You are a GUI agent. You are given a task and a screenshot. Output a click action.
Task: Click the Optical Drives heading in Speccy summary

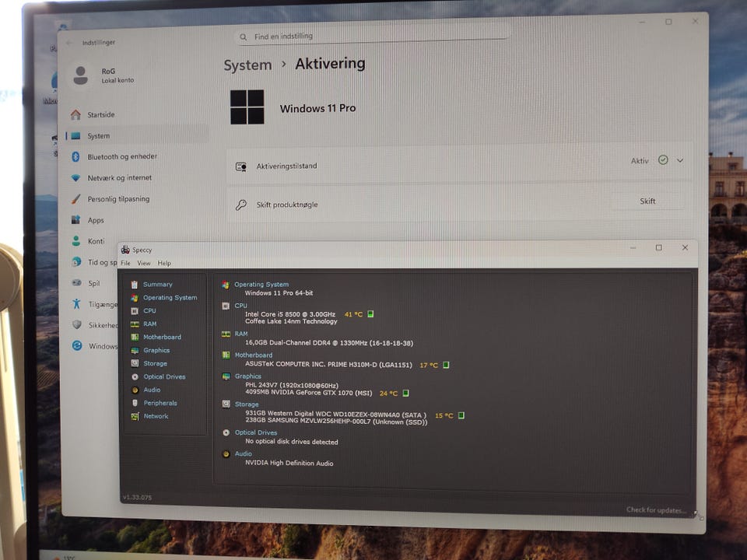pyautogui.click(x=256, y=432)
